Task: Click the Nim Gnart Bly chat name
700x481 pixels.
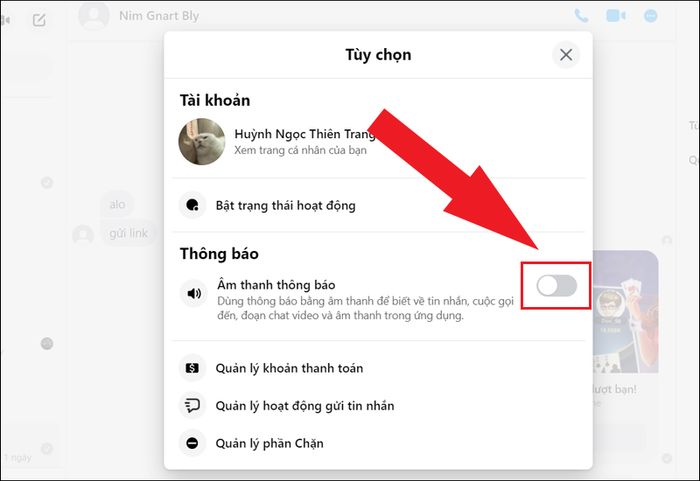Action: 159,16
